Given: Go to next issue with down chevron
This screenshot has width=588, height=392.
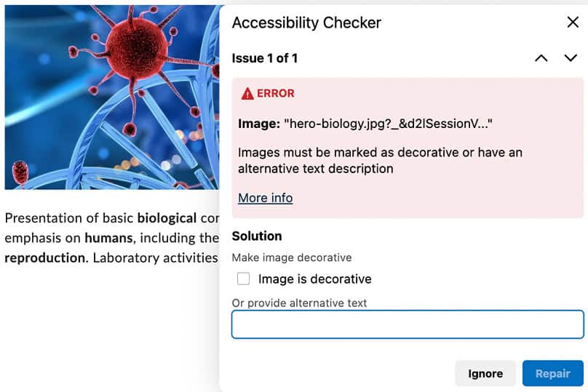Looking at the screenshot, I should [571, 58].
